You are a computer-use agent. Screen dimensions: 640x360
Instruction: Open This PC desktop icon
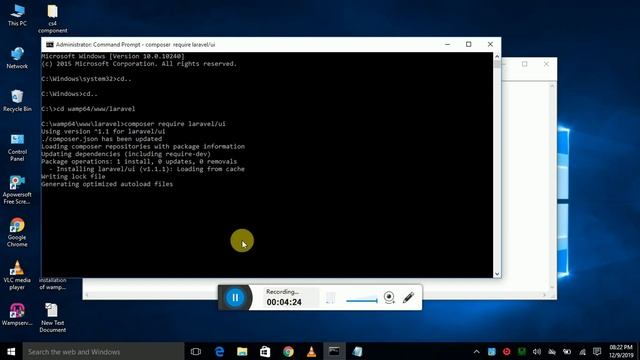point(17,16)
